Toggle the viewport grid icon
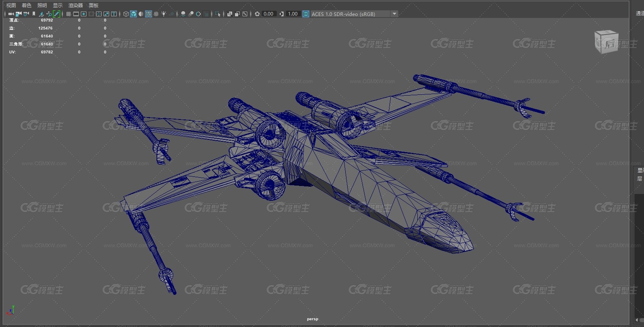Screen dimensions: 644x327 tap(69, 14)
